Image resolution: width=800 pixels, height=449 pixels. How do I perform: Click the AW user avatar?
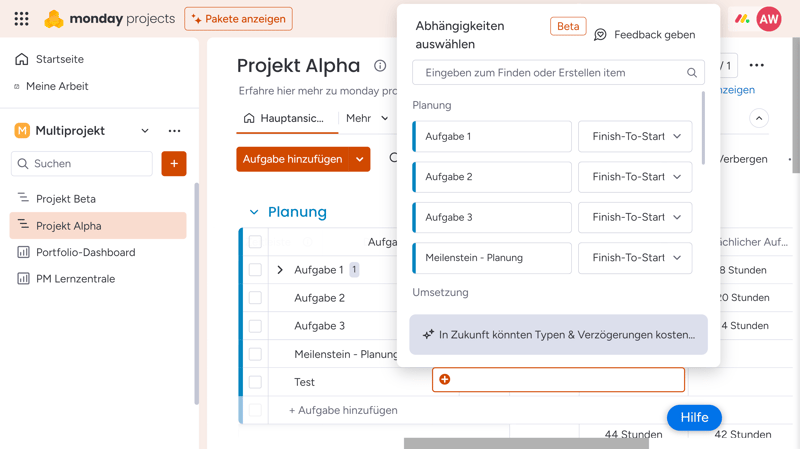pos(769,19)
